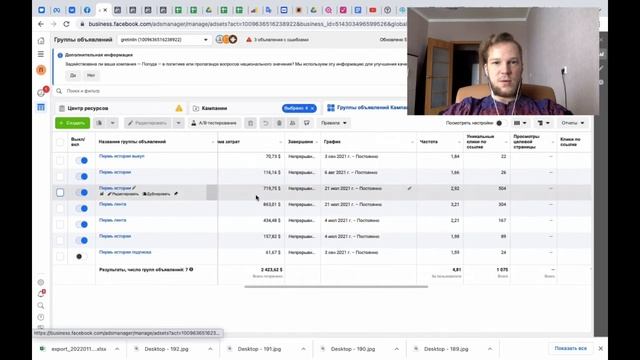Open the bell notifications in lower sidebar
Viewport: 640px width, 360px height.
pyautogui.click(x=41, y=294)
